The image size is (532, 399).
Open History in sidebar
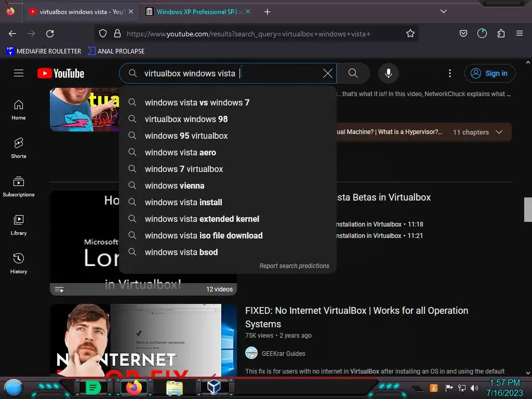pos(19,263)
